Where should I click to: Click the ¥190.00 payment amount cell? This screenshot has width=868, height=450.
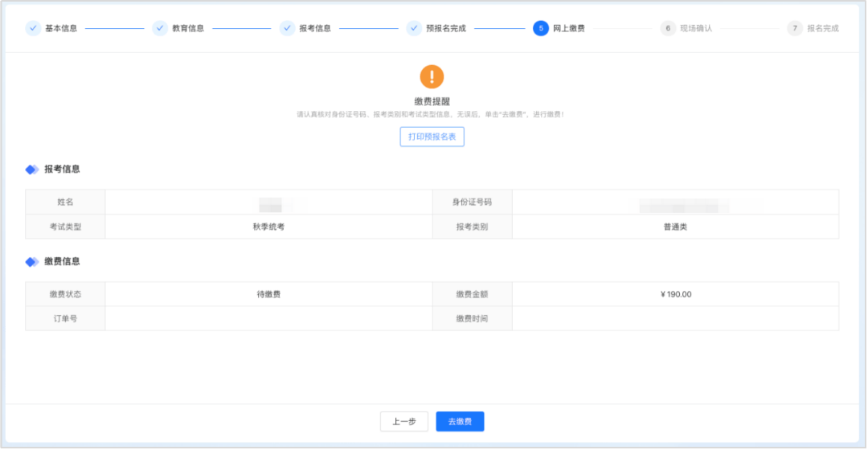pyautogui.click(x=675, y=294)
